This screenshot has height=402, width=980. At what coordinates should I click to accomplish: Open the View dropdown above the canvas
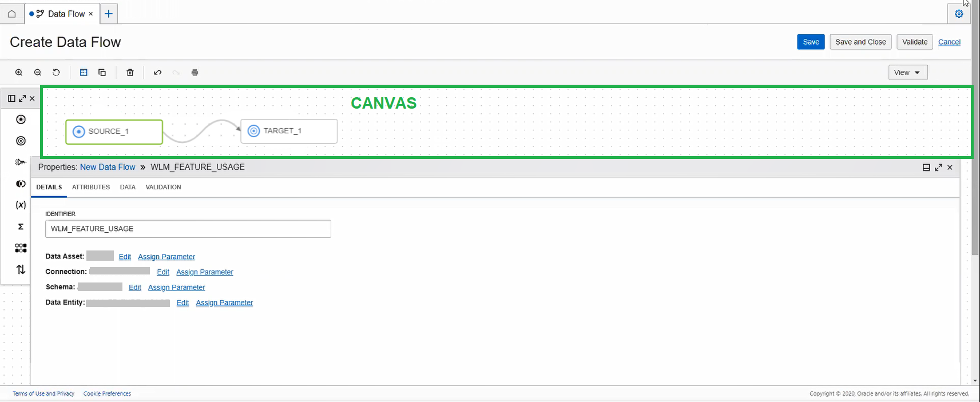pyautogui.click(x=907, y=72)
